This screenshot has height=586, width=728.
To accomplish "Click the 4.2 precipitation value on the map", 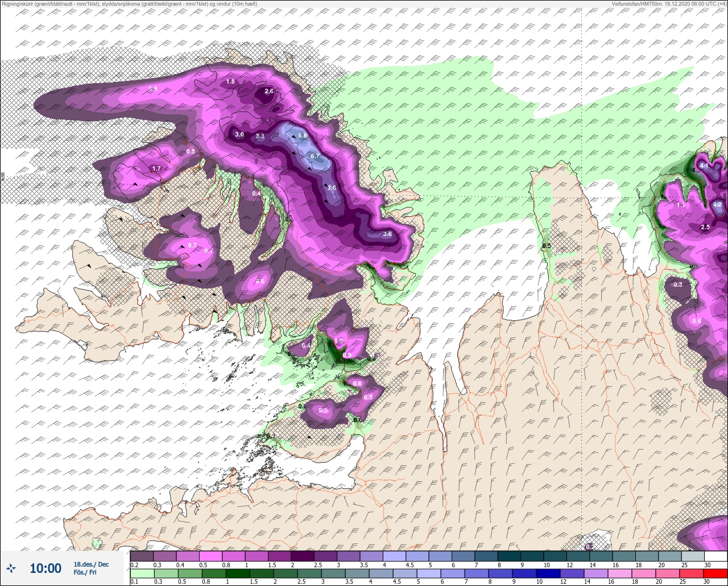I will click(x=717, y=204).
